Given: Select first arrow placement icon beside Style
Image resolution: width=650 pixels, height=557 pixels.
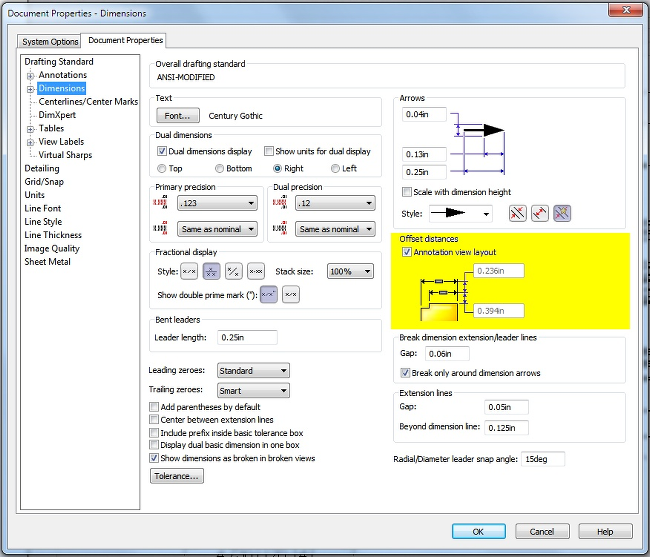Looking at the screenshot, I should coord(517,213).
